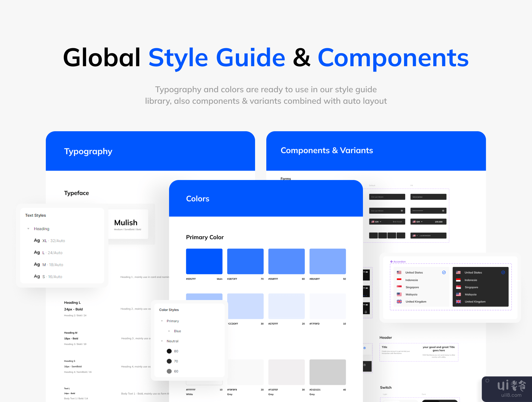Toggle United States checkmark in dark accordion
The image size is (532, 402).
[503, 273]
